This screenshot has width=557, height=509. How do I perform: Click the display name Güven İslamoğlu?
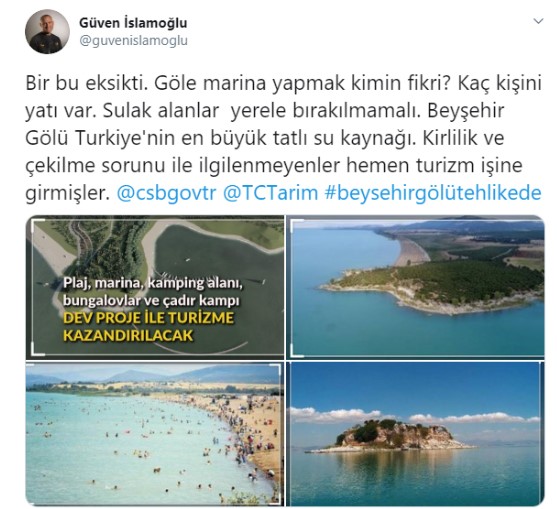[133, 23]
